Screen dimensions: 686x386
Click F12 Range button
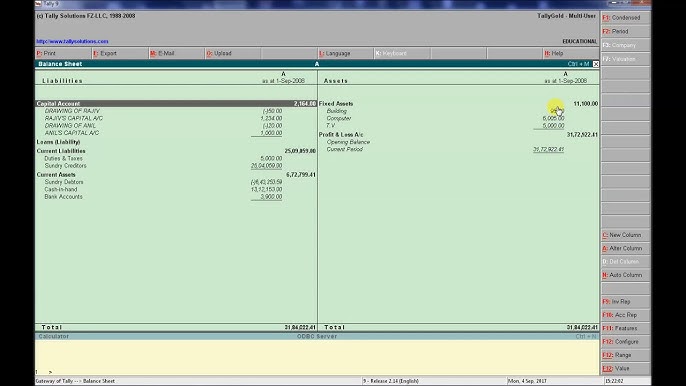pyautogui.click(x=625, y=355)
